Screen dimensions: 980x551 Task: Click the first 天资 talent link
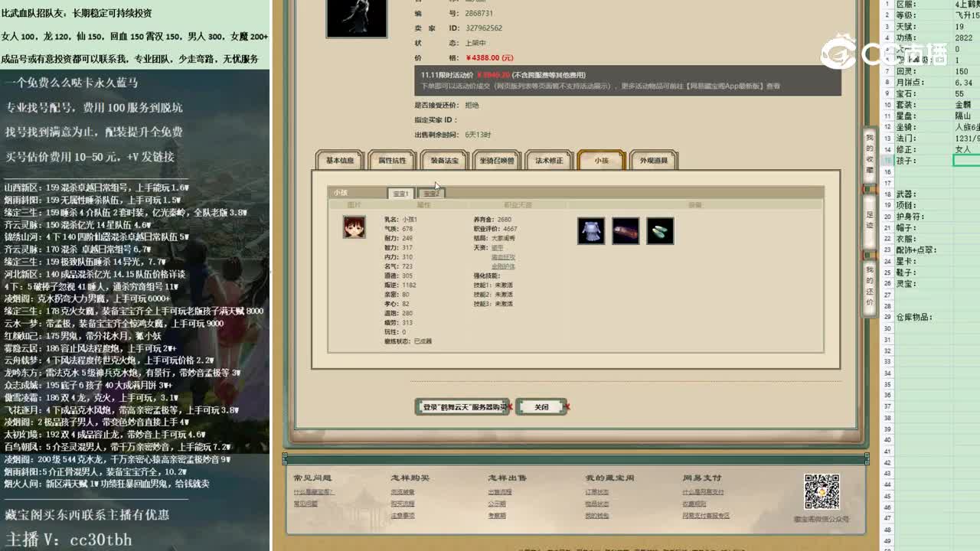(498, 248)
